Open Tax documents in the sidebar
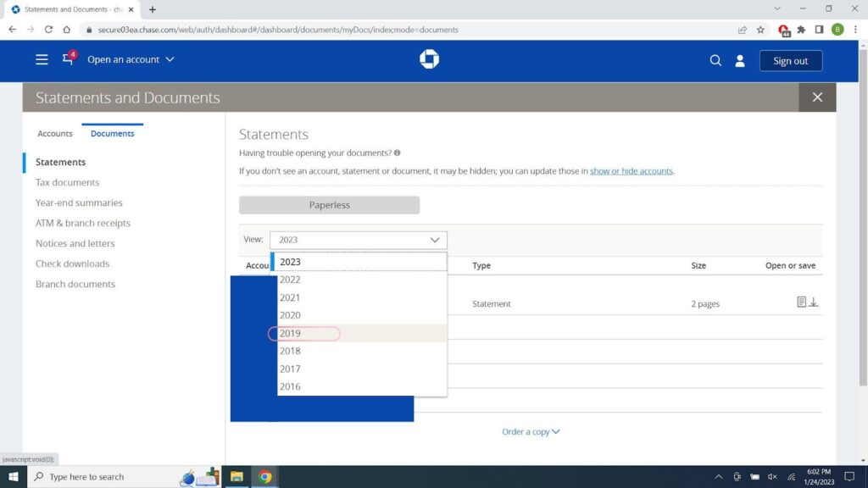The image size is (868, 488). [x=67, y=182]
